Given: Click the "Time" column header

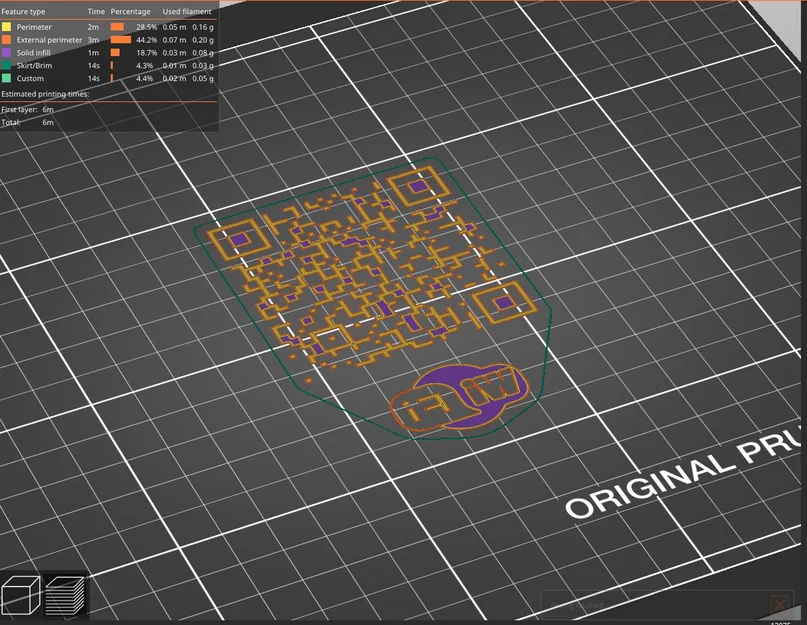Looking at the screenshot, I should [96, 11].
